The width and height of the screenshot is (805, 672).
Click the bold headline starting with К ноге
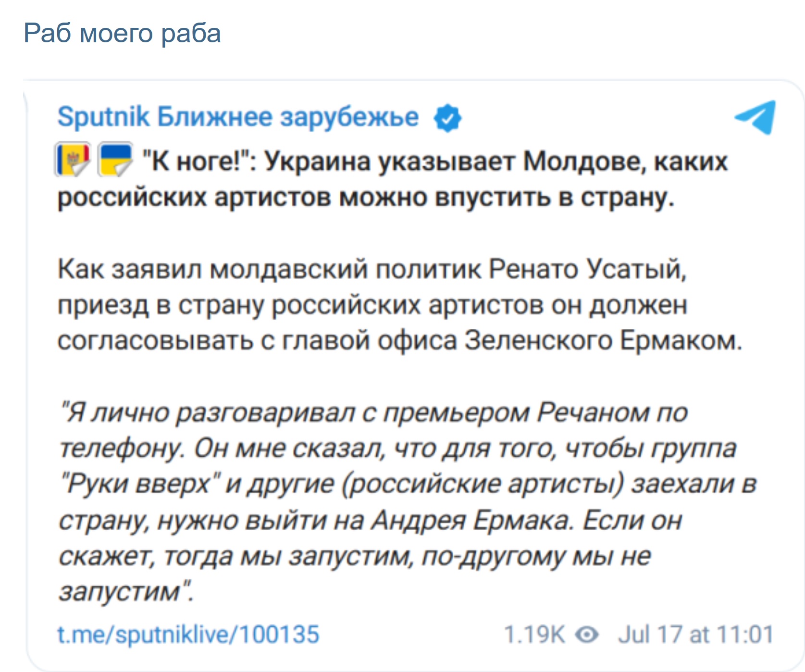coord(392,179)
